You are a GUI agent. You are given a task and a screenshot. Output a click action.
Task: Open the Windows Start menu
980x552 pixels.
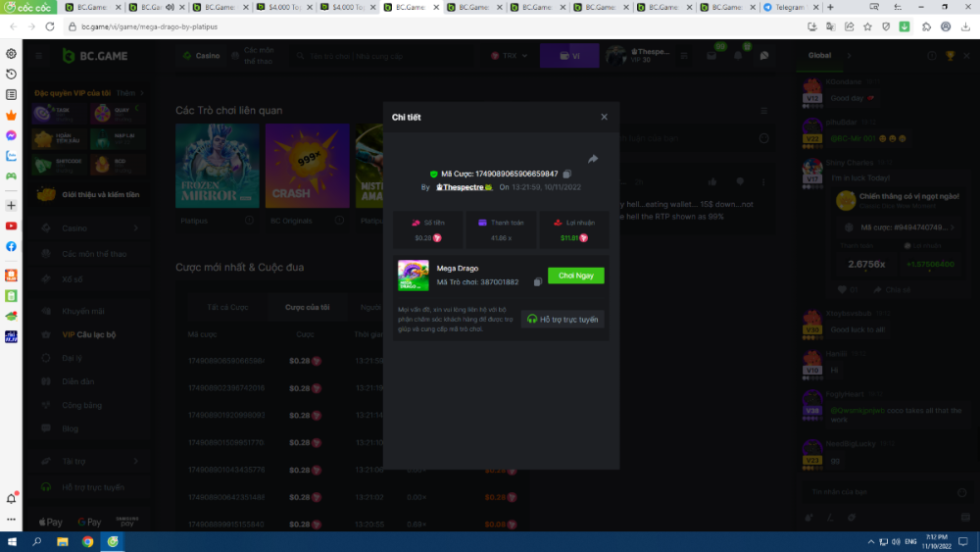[13, 541]
